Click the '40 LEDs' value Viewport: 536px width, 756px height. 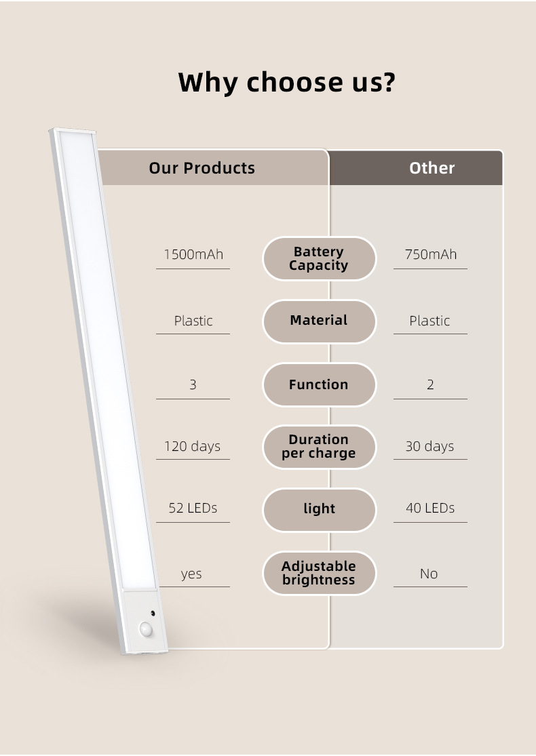pos(430,508)
